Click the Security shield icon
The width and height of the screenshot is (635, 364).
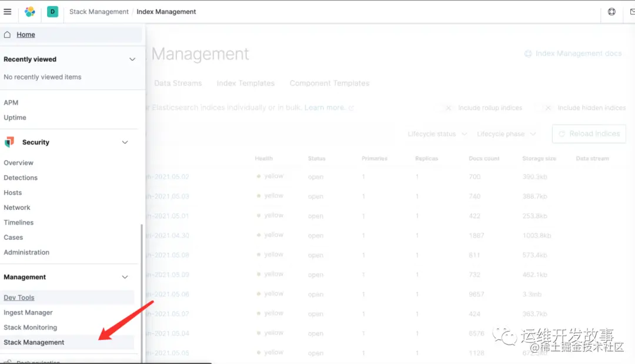[9, 142]
